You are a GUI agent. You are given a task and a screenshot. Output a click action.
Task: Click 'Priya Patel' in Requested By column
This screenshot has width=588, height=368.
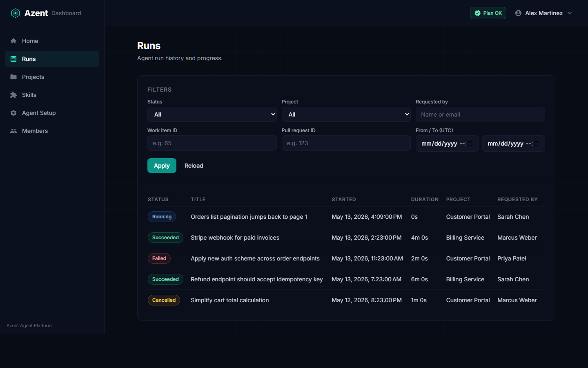(512, 258)
